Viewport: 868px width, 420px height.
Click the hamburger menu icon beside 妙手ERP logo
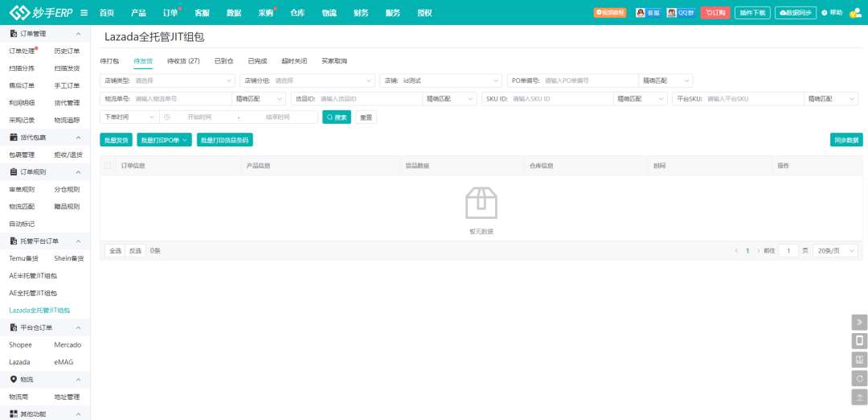point(84,13)
